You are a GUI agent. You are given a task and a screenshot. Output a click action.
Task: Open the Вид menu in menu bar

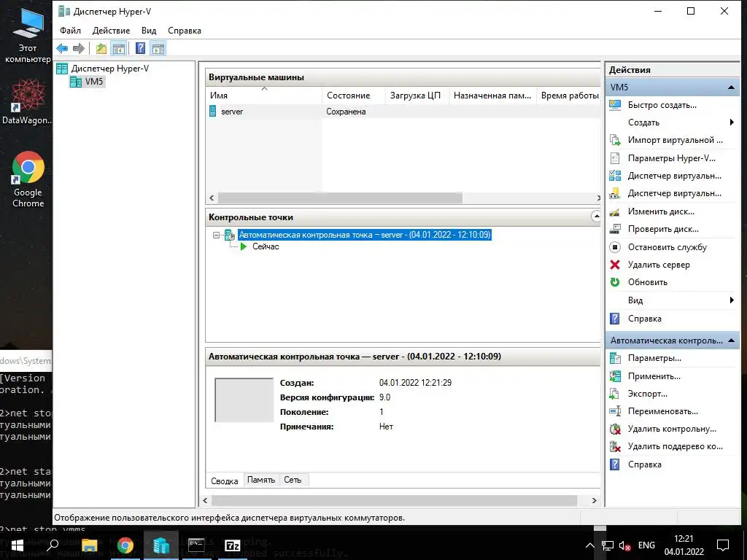149,31
